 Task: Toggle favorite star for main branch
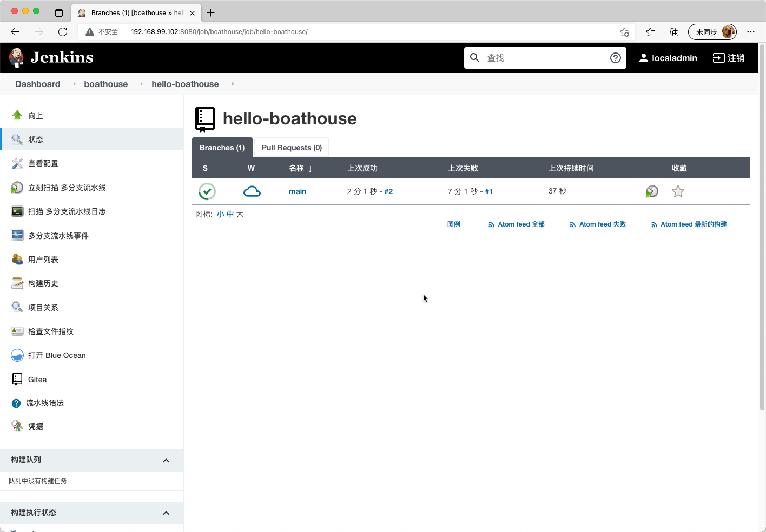(678, 191)
